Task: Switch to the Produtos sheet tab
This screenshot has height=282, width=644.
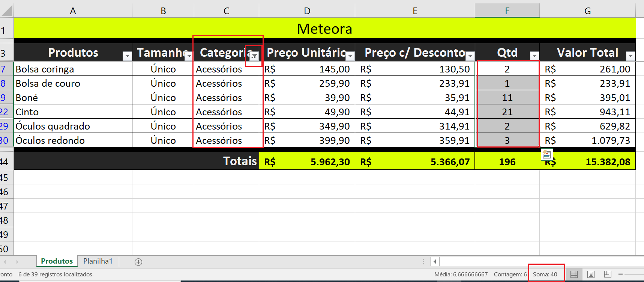Action: (57, 261)
